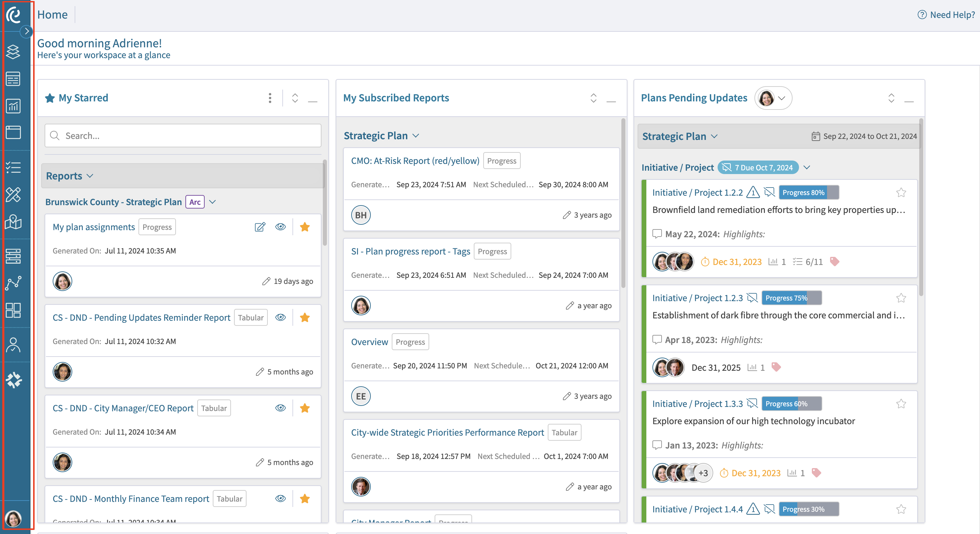Star Initiative / Project 1.2.2
Viewport: 980px width, 534px height.
pyautogui.click(x=901, y=193)
